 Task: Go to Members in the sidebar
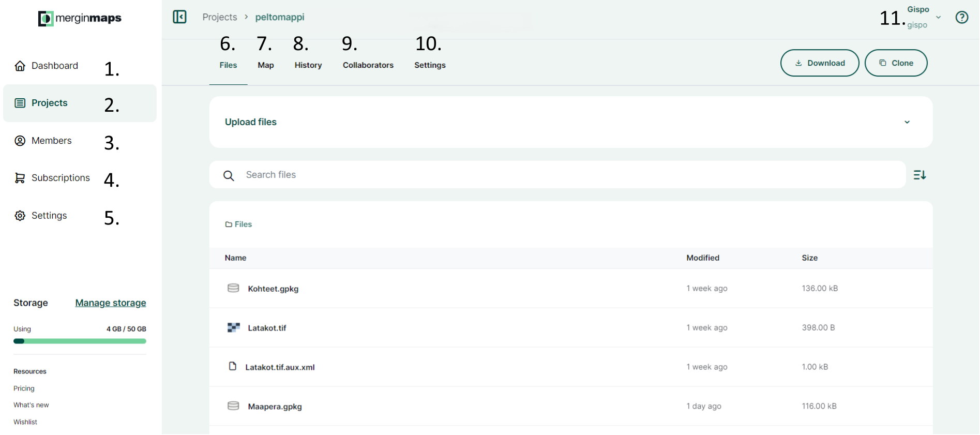tap(51, 141)
